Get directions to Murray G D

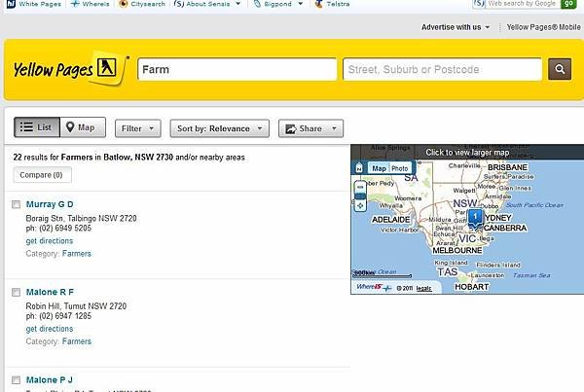point(50,241)
